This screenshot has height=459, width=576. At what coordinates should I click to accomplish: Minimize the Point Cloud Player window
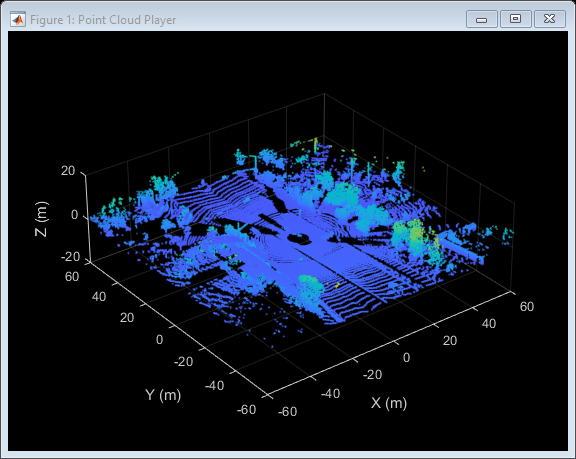tap(482, 19)
